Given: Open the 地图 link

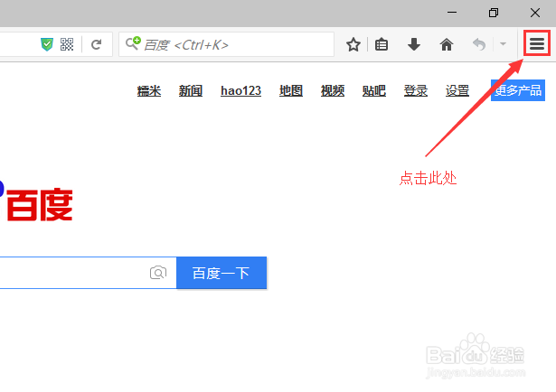Looking at the screenshot, I should tap(291, 90).
